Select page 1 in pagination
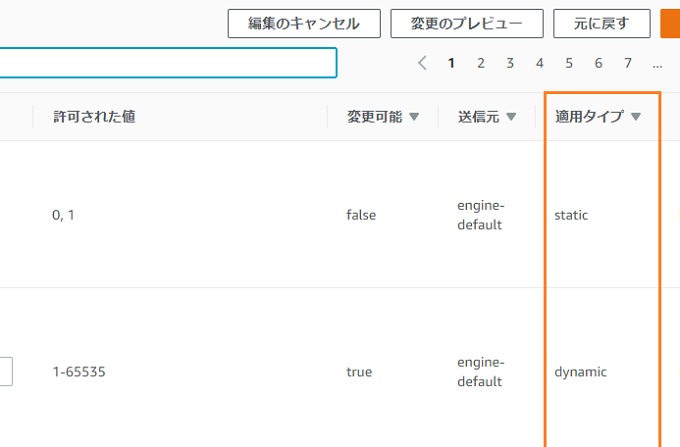The height and width of the screenshot is (447, 680). click(451, 63)
